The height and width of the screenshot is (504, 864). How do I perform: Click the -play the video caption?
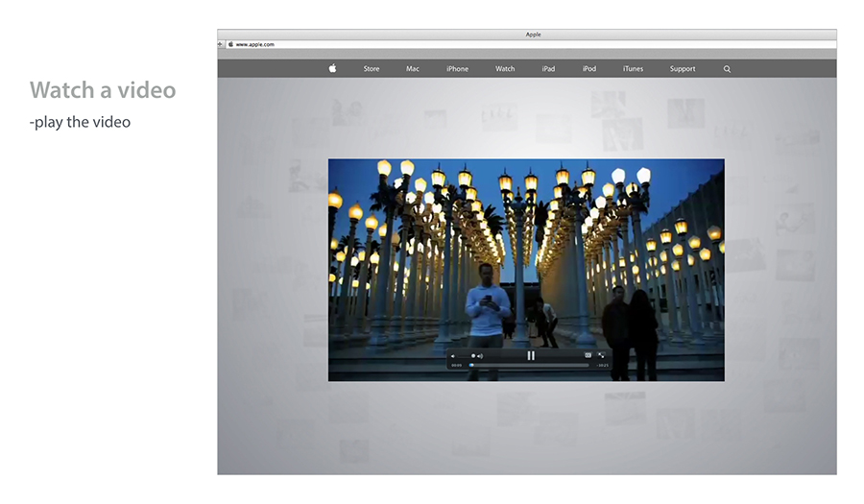(x=80, y=122)
